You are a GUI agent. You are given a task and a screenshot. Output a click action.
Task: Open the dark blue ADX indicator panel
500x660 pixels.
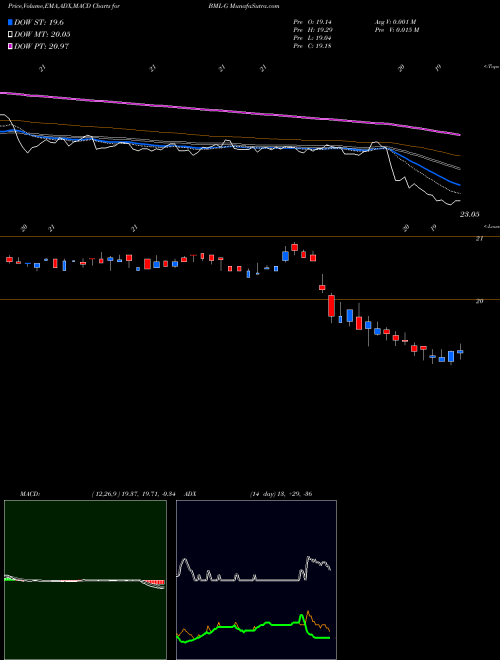[x=256, y=580]
